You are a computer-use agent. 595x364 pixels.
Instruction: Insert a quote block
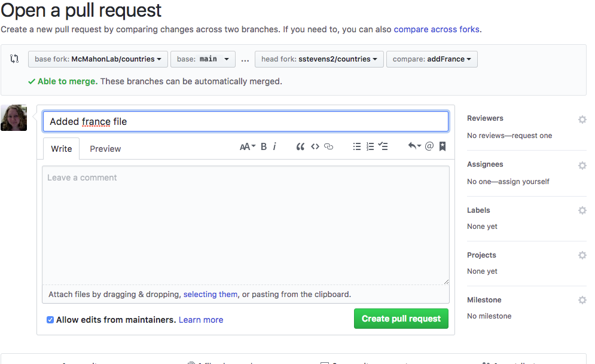300,146
